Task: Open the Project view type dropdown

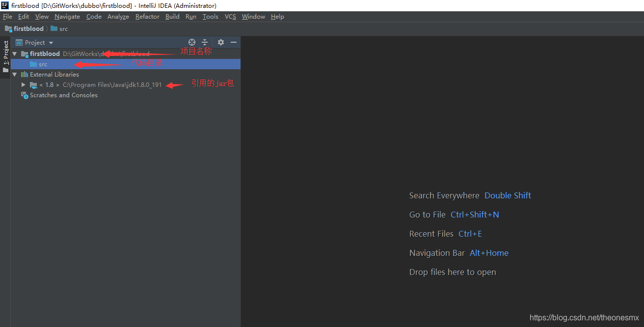Action: coord(34,43)
